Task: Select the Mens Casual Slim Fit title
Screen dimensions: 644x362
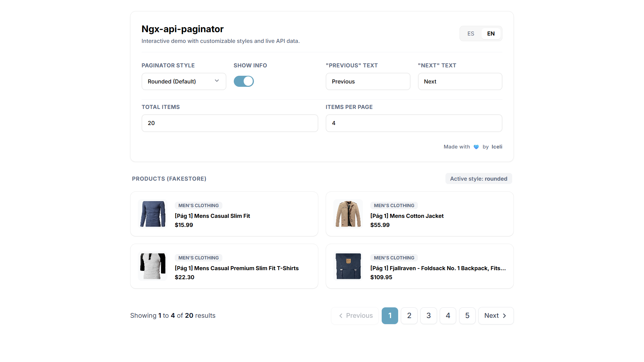Action: pos(212,216)
